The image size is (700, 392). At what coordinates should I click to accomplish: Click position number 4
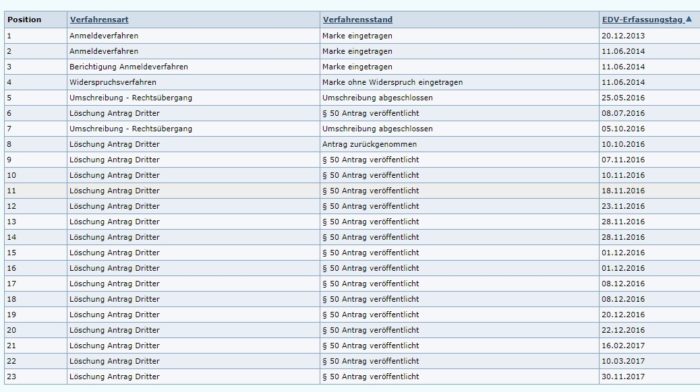tap(9, 82)
